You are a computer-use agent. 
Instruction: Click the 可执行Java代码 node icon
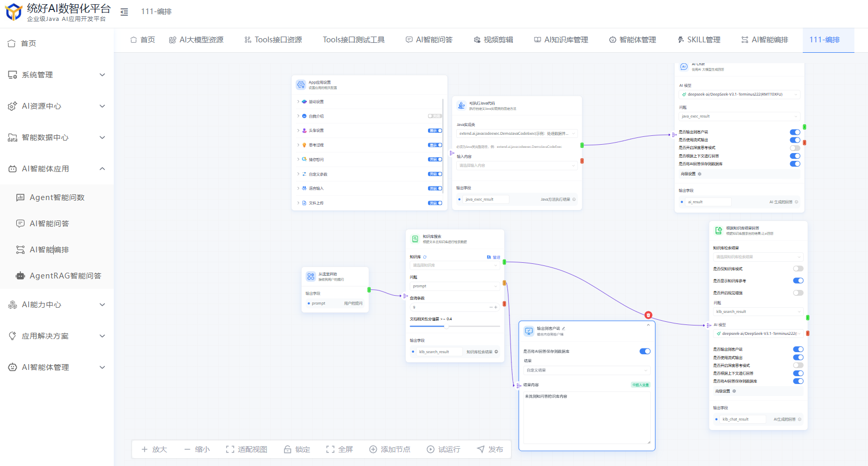[461, 106]
